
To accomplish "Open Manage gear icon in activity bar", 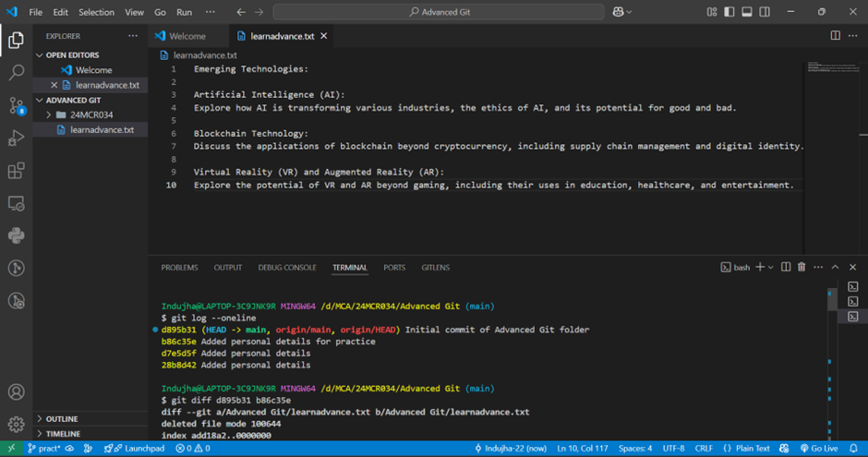I will (x=16, y=425).
